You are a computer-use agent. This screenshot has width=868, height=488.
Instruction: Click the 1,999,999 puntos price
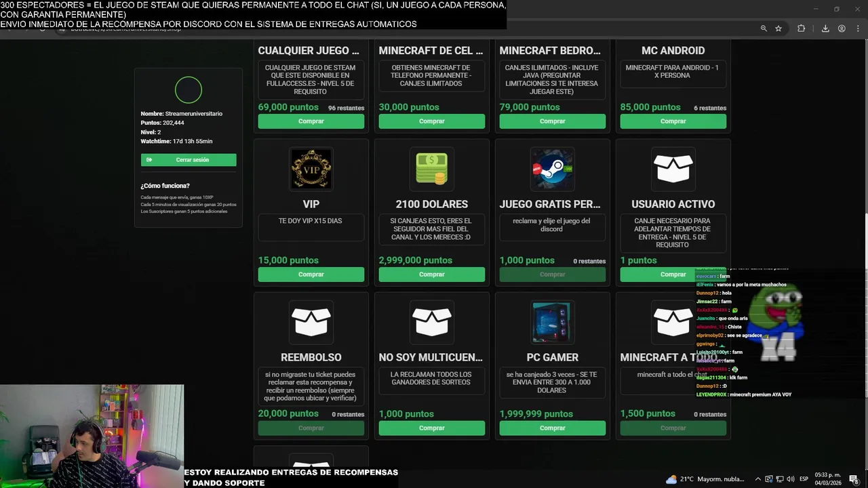[x=536, y=413]
